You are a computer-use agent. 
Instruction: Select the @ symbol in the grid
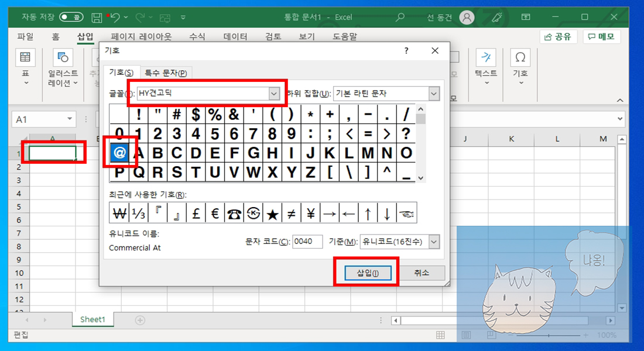point(119,153)
